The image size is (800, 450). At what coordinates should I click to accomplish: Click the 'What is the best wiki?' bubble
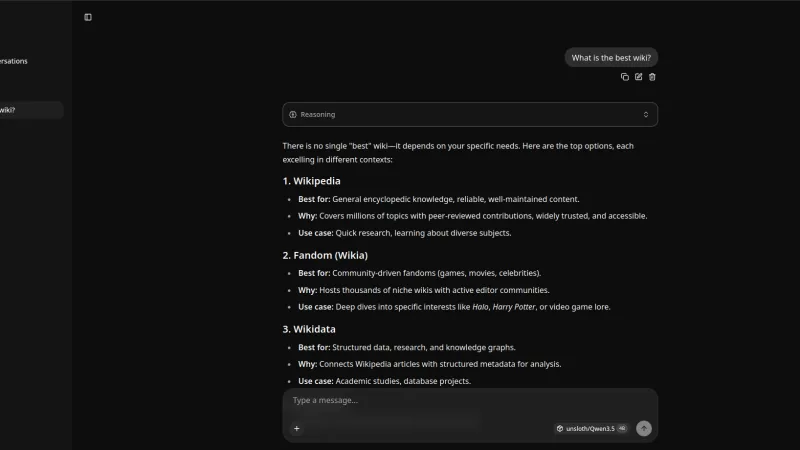click(x=611, y=58)
